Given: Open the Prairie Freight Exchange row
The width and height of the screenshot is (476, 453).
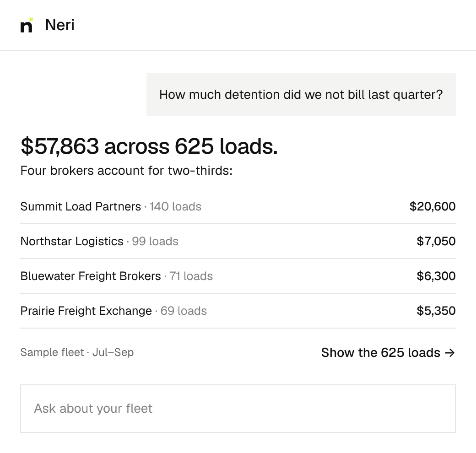Looking at the screenshot, I should 238,311.
